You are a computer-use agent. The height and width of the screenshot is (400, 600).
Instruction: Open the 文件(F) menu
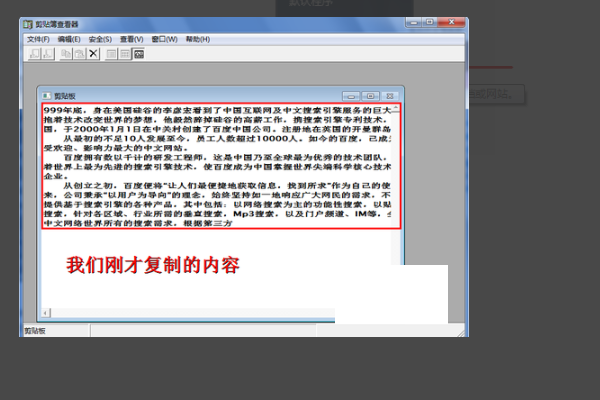[38, 39]
